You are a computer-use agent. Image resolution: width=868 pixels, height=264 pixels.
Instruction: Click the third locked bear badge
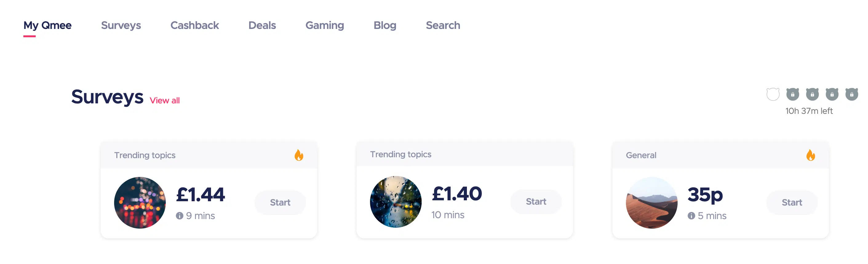coord(832,95)
